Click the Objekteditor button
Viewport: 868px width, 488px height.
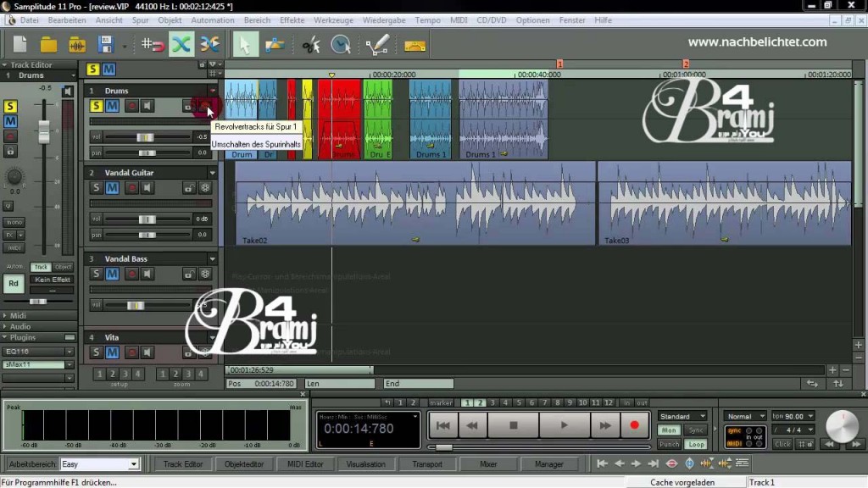point(244,464)
